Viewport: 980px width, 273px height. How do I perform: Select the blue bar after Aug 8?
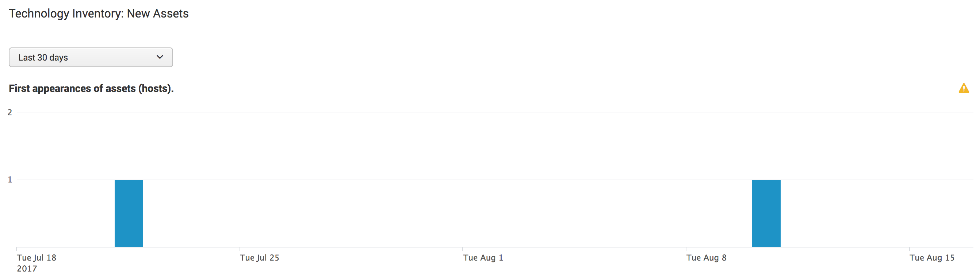766,213
